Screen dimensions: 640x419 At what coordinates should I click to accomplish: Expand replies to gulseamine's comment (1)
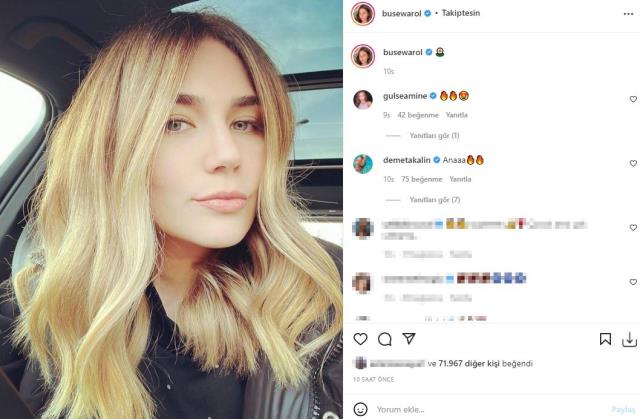(434, 135)
